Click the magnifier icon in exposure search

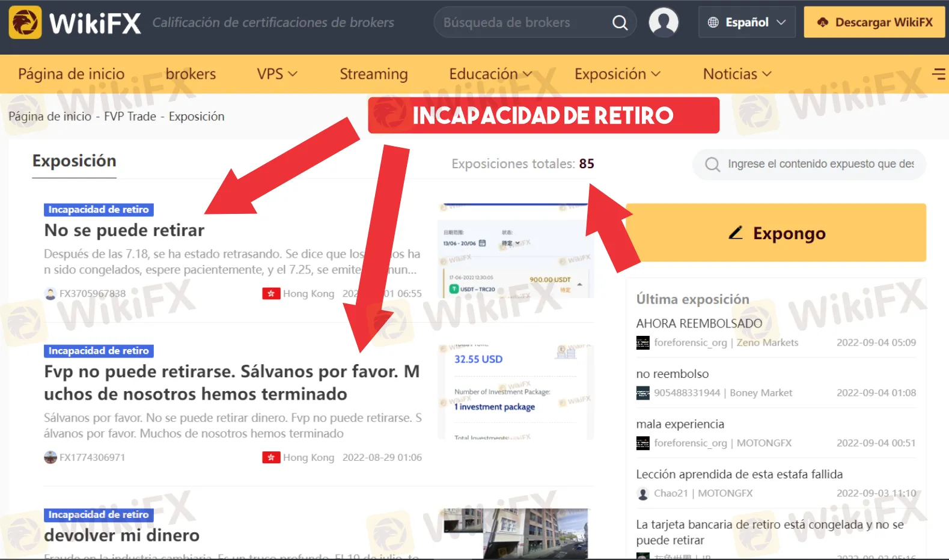coord(712,165)
